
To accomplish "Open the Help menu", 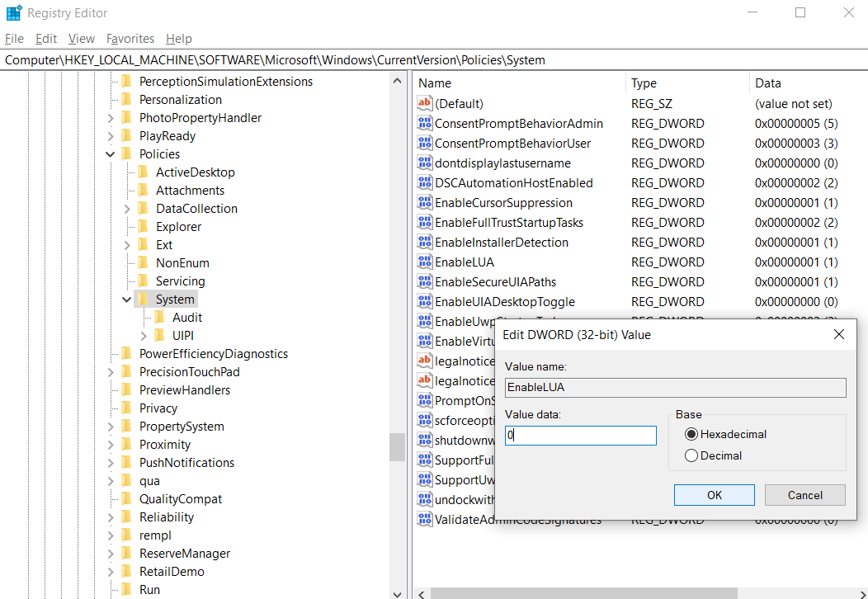I will (179, 39).
